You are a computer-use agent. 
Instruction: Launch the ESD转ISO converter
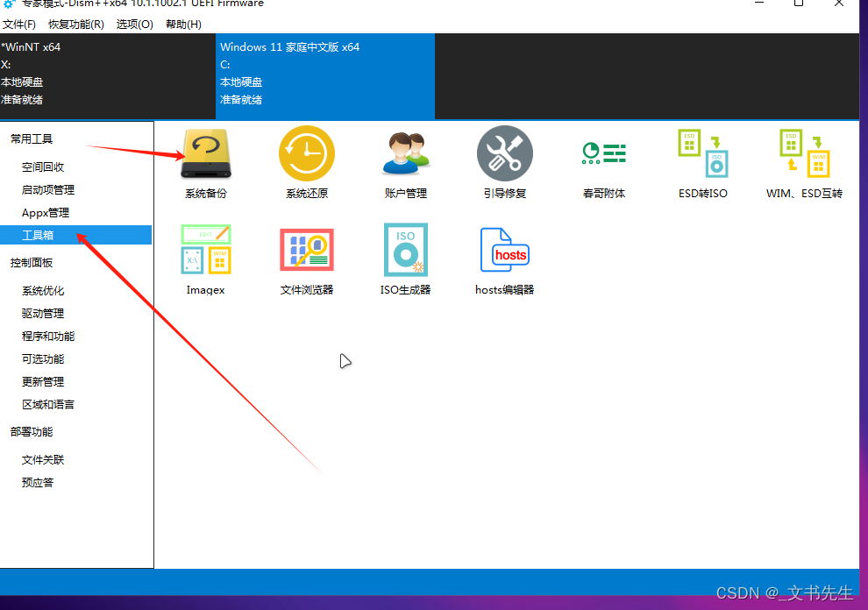[703, 163]
